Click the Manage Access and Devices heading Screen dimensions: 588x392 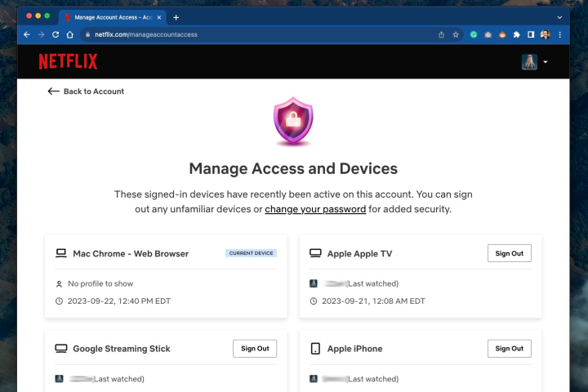coord(293,168)
